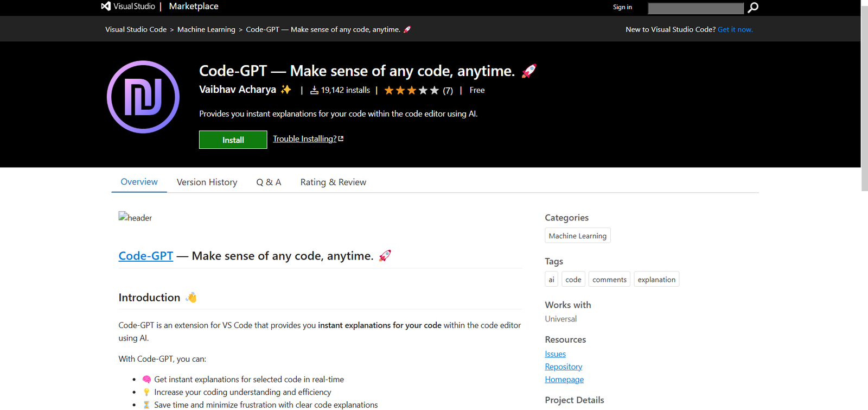
Task: Click the star rating icons
Action: coord(411,91)
